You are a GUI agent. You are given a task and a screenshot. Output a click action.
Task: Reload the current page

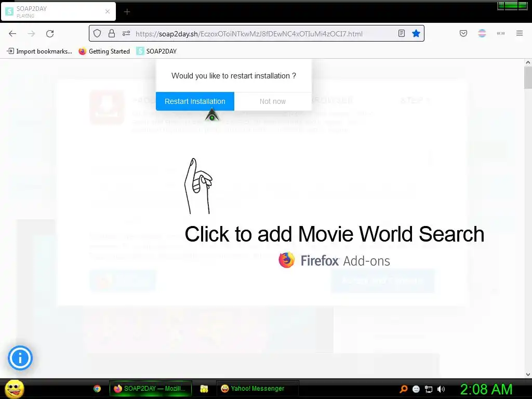pyautogui.click(x=50, y=34)
